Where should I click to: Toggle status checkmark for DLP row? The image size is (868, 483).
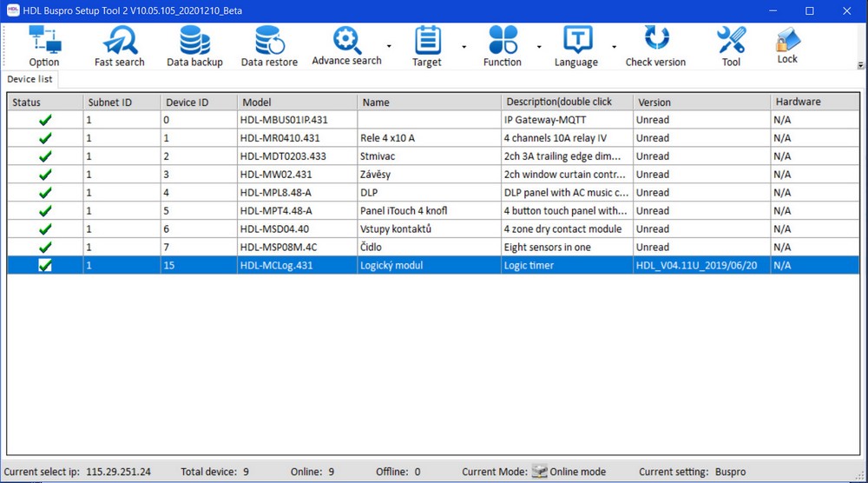pyautogui.click(x=45, y=193)
